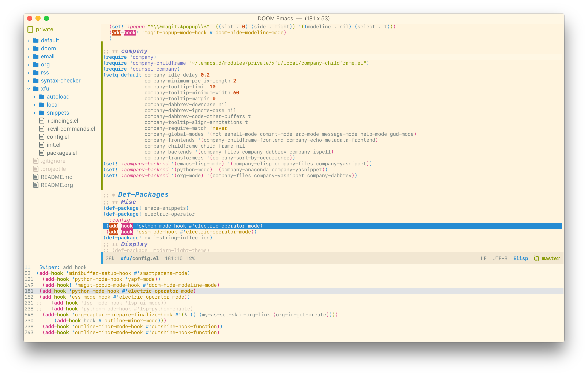Click the xfu folder icon

coord(36,88)
